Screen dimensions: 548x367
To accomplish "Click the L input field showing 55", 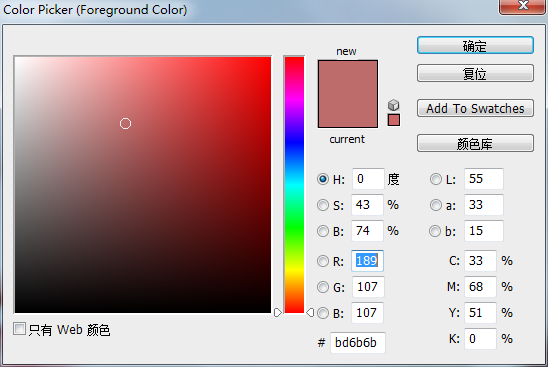I will tap(484, 179).
